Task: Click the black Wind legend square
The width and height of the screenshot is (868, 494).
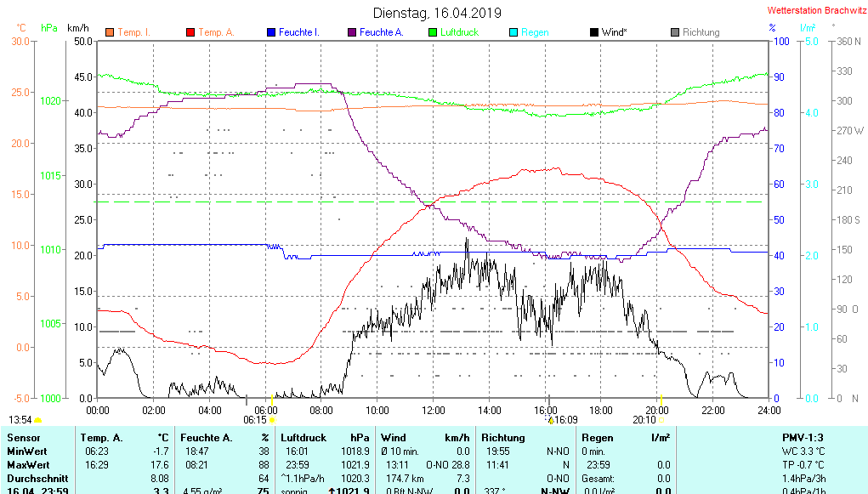Action: (x=593, y=32)
